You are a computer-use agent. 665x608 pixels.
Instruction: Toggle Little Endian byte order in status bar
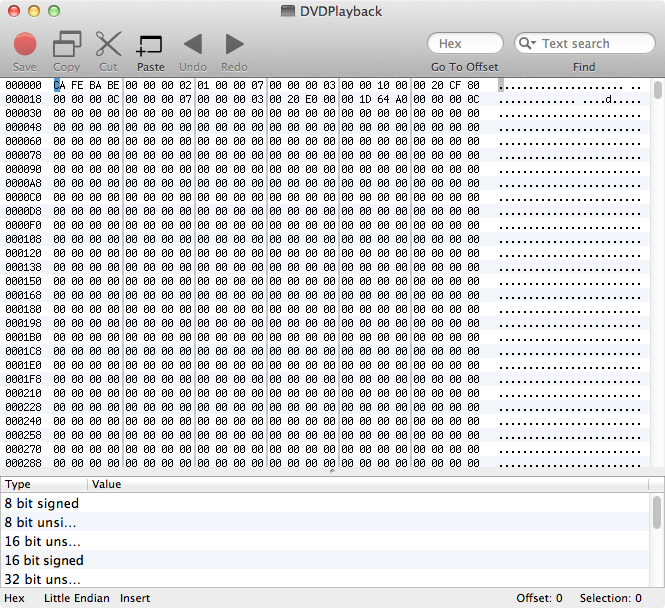pyautogui.click(x=75, y=598)
